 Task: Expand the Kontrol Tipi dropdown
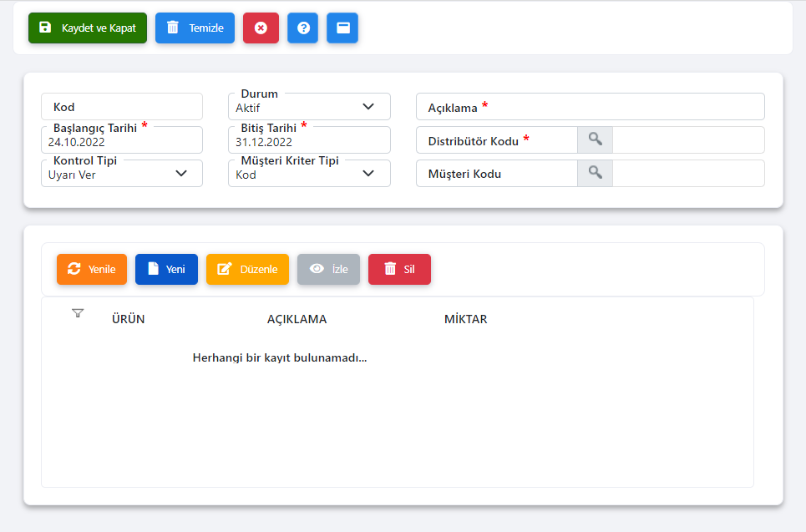pyautogui.click(x=122, y=174)
